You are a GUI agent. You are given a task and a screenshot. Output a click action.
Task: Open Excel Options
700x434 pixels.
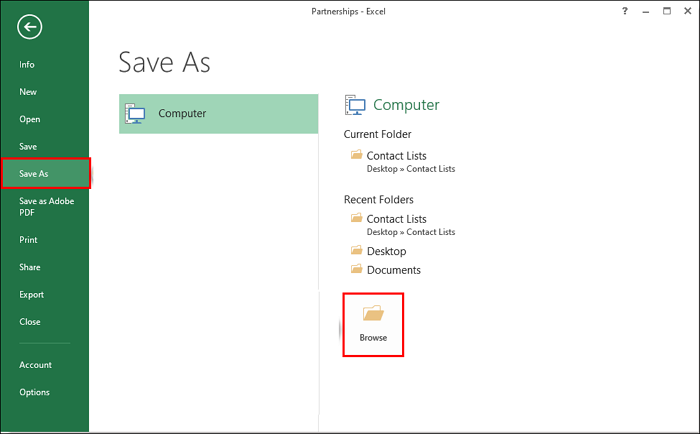(34, 392)
